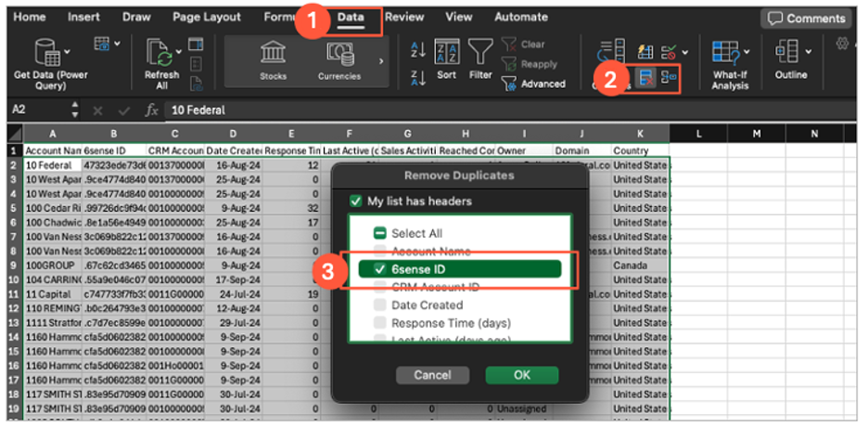
Task: Select the Stocks data type
Action: 273,60
